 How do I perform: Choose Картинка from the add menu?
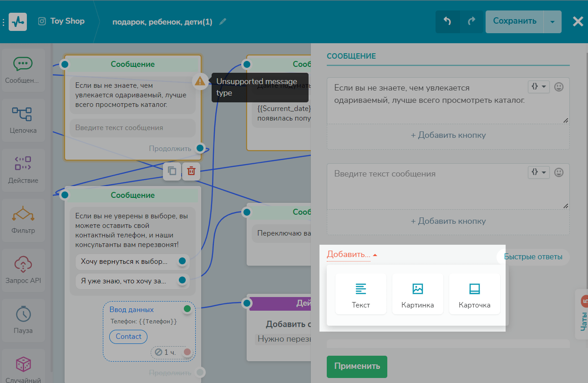(417, 294)
